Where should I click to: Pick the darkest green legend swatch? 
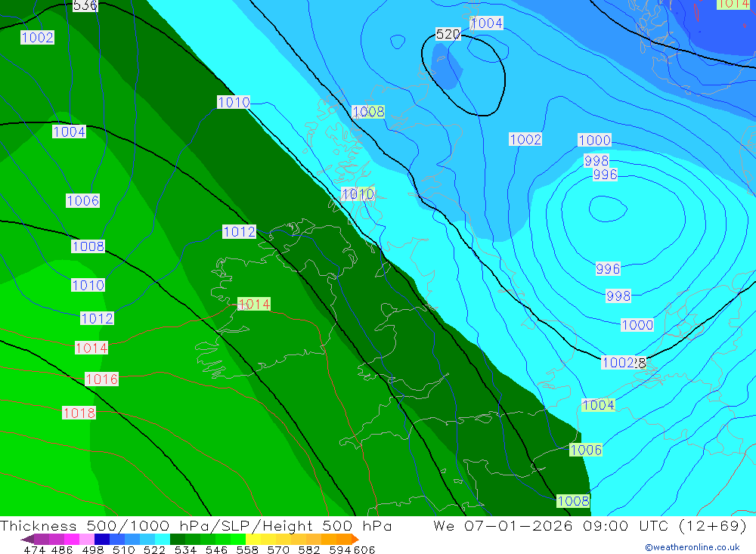click(x=178, y=539)
